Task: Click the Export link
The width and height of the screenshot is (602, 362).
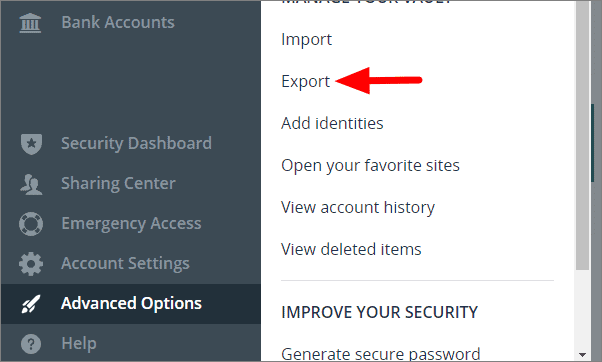Action: 306,82
